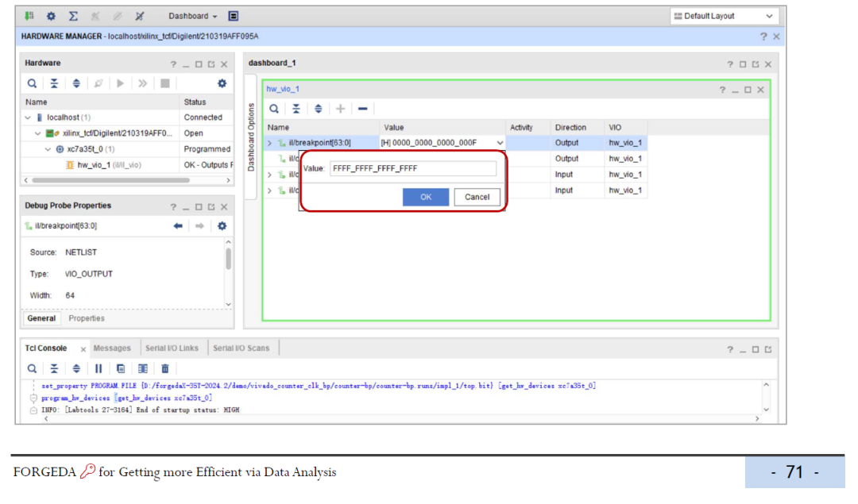Click Cancel in the value popup
This screenshot has height=504, width=858.
[x=477, y=197]
